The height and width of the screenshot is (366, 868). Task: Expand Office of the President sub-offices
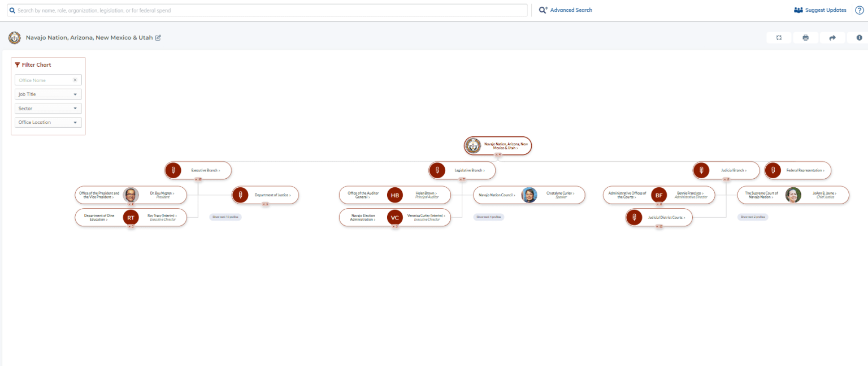point(131,204)
